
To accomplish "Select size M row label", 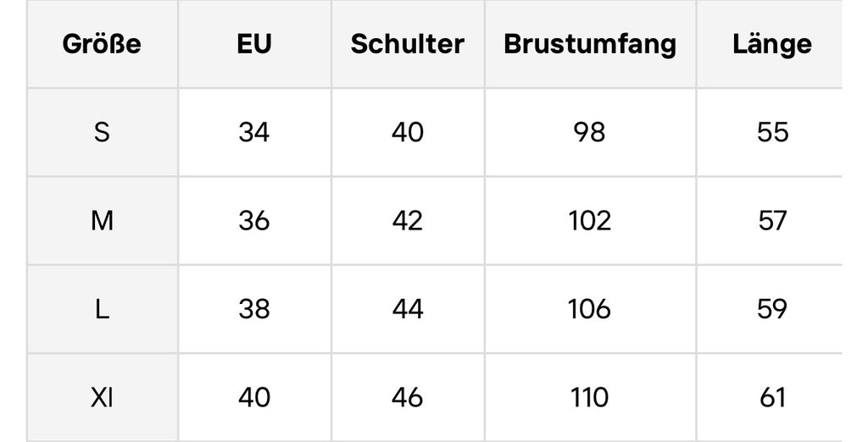I will [x=102, y=221].
